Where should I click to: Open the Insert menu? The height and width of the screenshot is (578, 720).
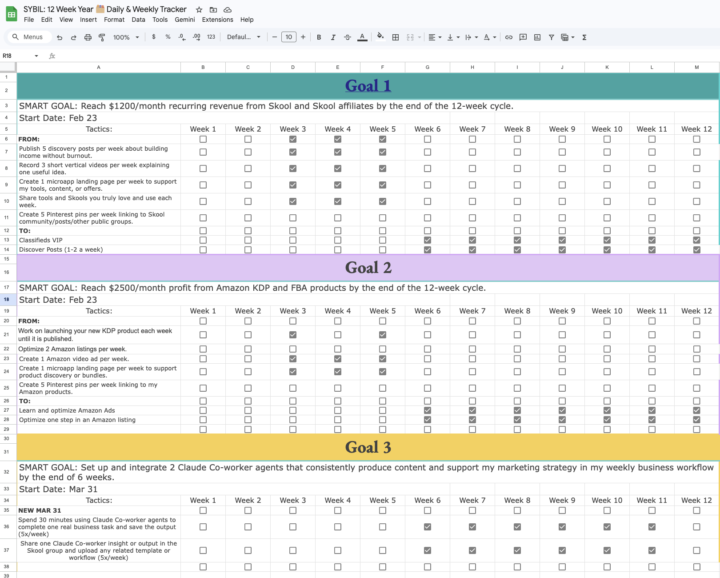(88, 20)
